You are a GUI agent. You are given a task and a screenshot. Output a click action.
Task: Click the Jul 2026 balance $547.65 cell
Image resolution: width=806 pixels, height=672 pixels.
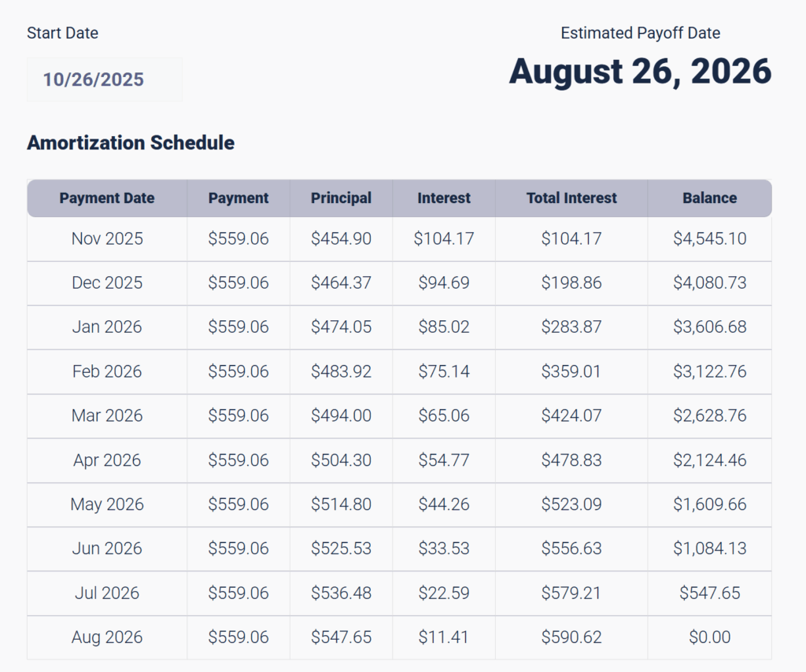pos(709,593)
